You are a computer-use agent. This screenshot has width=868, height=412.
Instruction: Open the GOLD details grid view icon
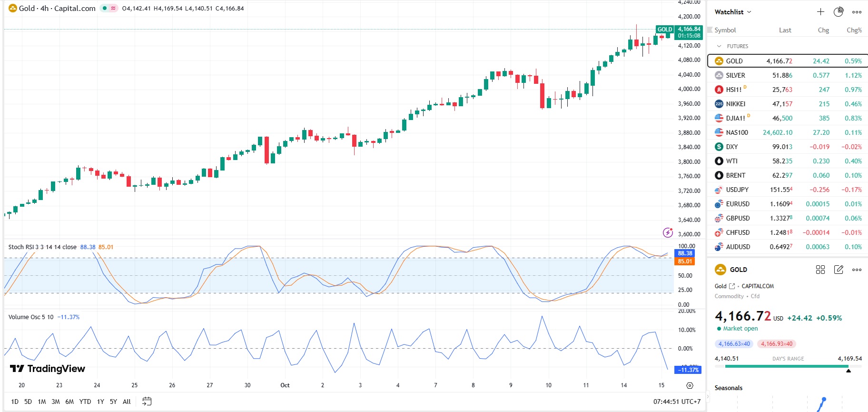(x=820, y=270)
